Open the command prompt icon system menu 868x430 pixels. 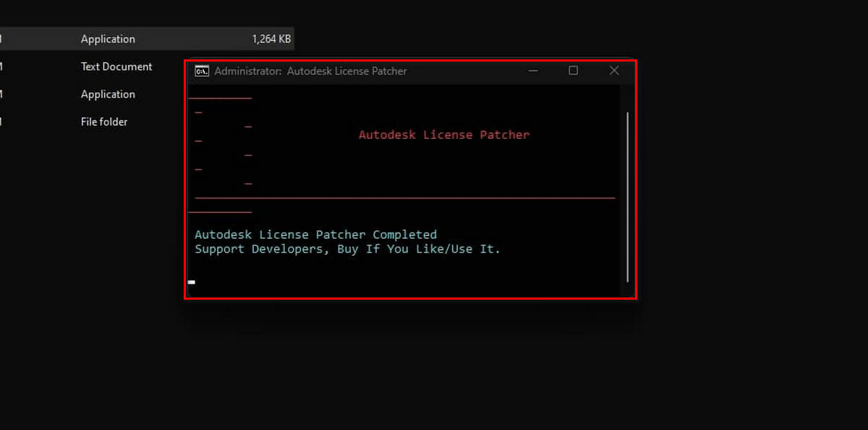pos(202,71)
